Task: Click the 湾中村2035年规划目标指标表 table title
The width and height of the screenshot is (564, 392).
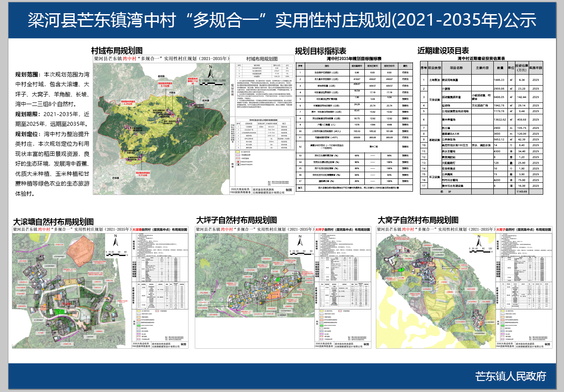Action: (354, 58)
